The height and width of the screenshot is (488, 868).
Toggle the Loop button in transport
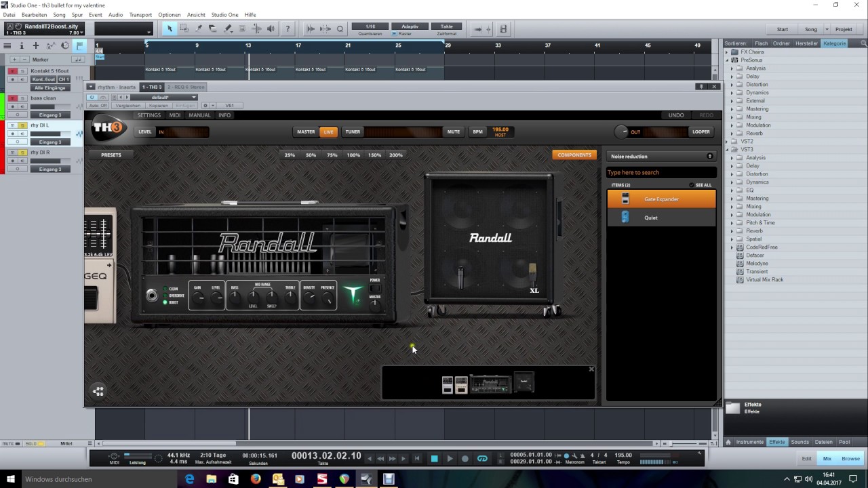coord(482,459)
